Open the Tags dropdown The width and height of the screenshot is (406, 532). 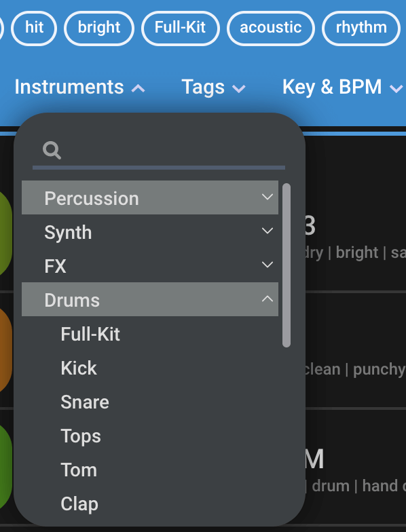[x=213, y=87]
